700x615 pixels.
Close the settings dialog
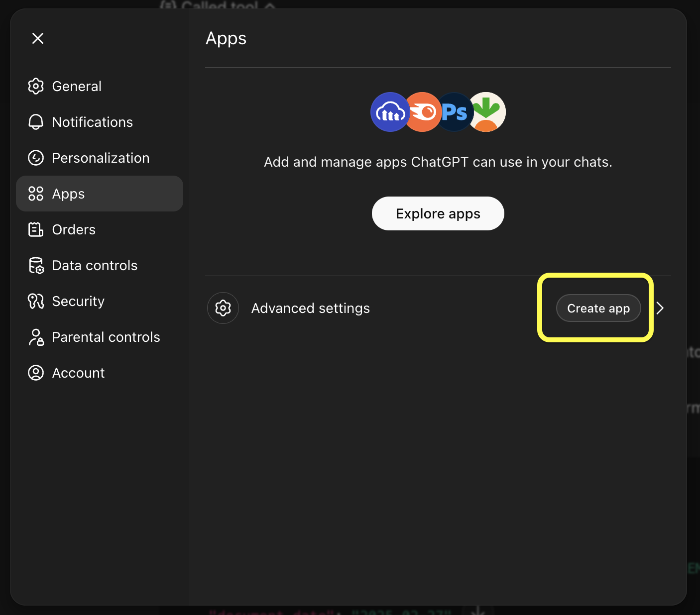pyautogui.click(x=38, y=38)
